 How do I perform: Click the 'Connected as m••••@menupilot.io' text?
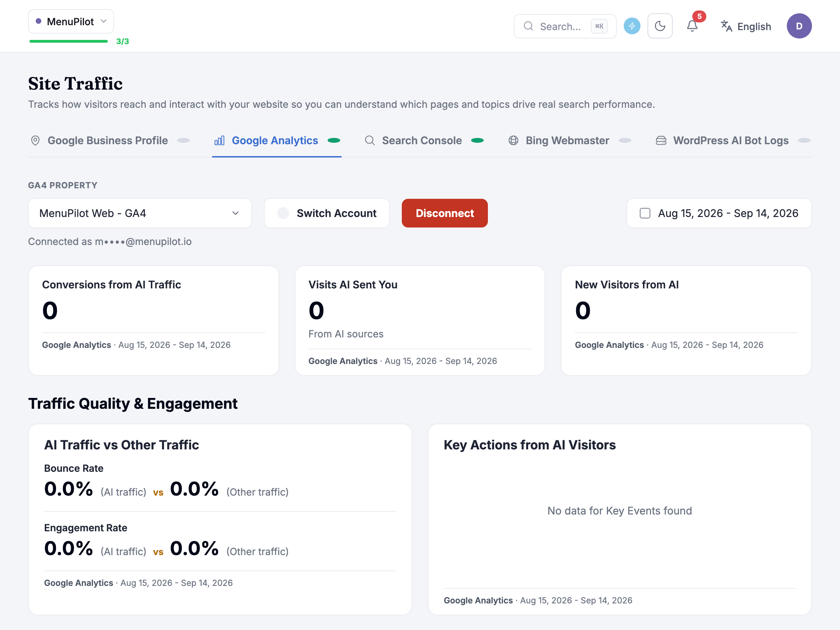(x=110, y=241)
